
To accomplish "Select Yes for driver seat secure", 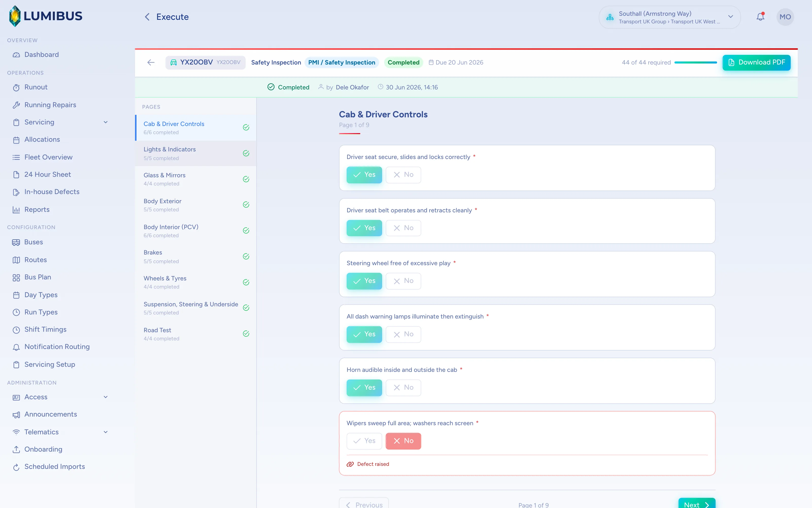I will [x=364, y=175].
